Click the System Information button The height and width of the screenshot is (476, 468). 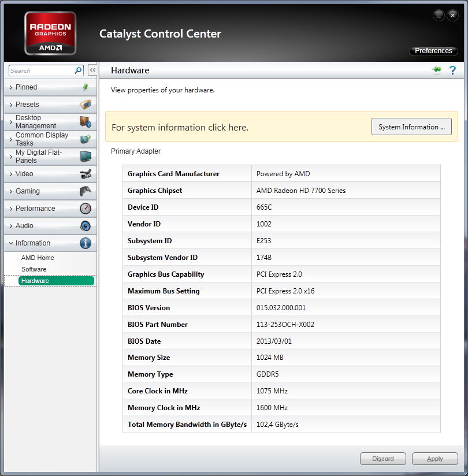411,127
